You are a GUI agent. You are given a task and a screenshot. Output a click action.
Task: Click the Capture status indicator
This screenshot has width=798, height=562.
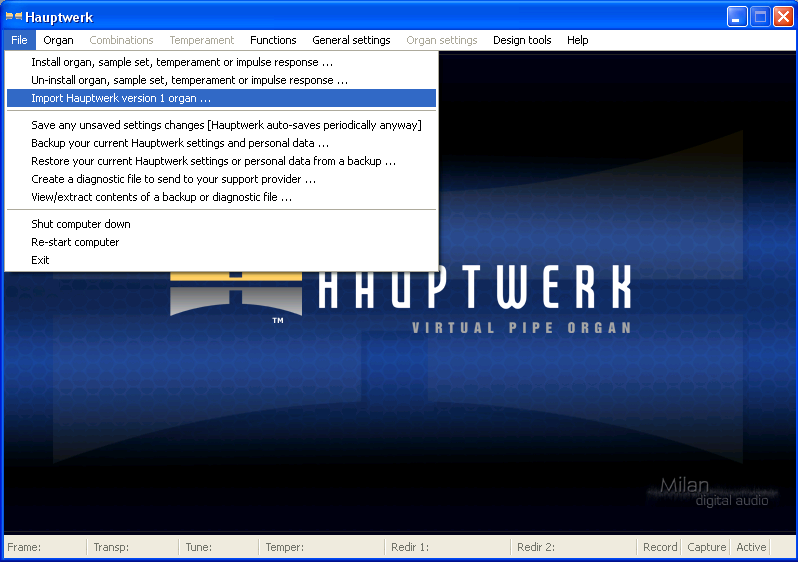[706, 547]
